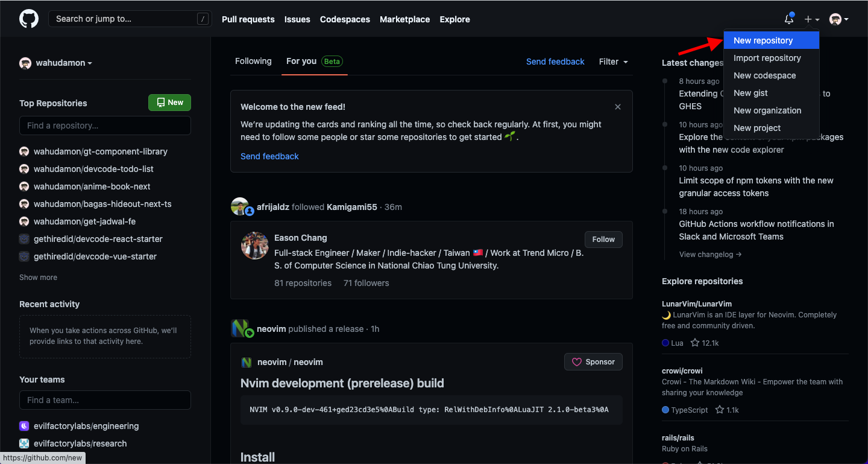868x464 pixels.
Task: Open Nvim development (prerelease) build release
Action: tap(342, 383)
